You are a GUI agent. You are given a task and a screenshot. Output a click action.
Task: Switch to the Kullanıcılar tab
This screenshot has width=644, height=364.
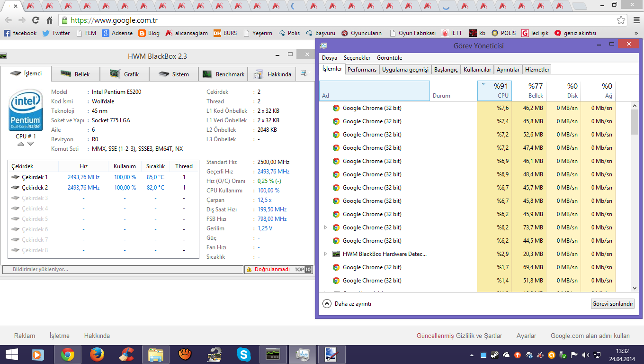(477, 70)
